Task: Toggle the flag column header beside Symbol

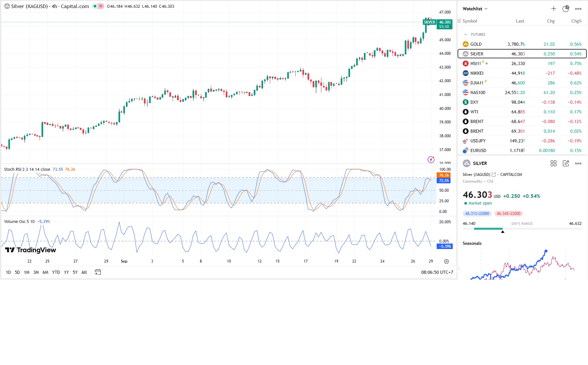Action: tap(460, 21)
